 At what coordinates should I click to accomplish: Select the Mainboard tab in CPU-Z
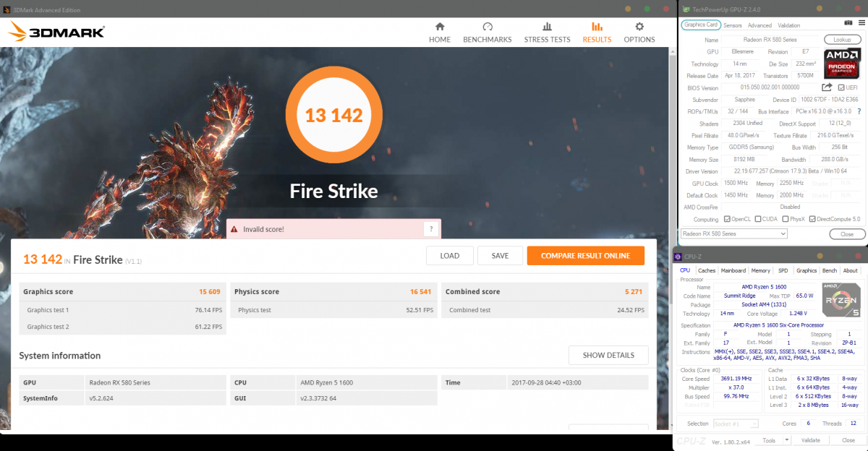point(733,270)
